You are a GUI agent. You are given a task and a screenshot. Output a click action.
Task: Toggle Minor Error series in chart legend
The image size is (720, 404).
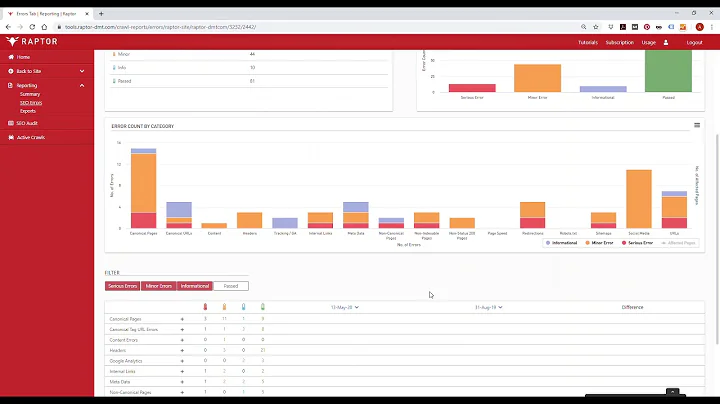[599, 243]
